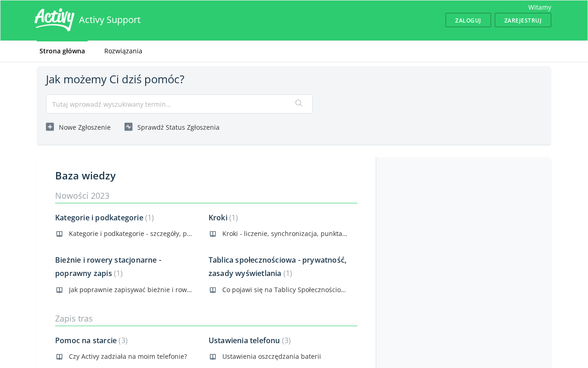The width and height of the screenshot is (588, 368).
Task: Open the Nowości 2023 category heading
Action: [82, 195]
